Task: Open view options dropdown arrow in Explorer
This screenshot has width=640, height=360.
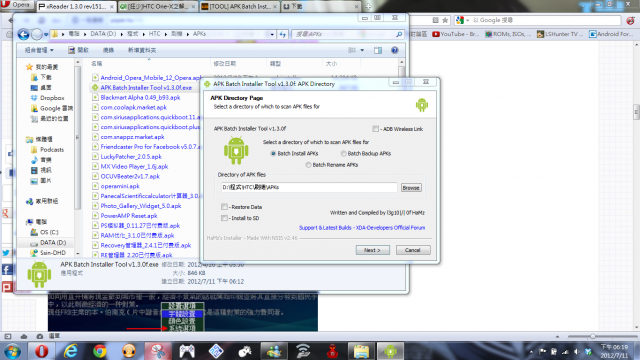Action: coord(362,50)
